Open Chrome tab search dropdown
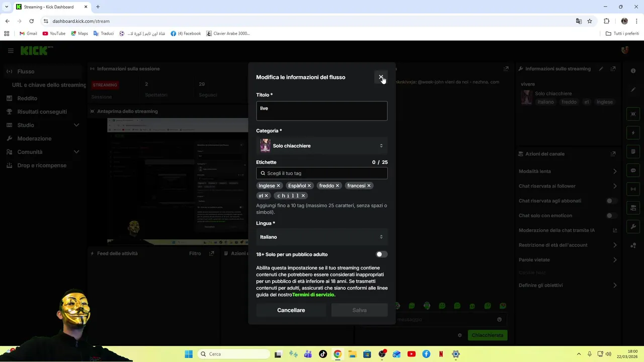 pos(7,7)
